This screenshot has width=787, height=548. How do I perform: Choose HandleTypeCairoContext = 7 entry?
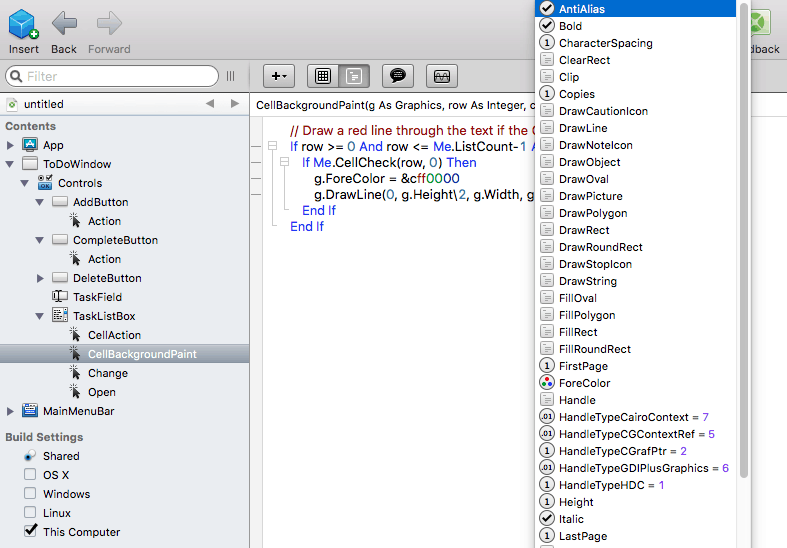tap(635, 417)
